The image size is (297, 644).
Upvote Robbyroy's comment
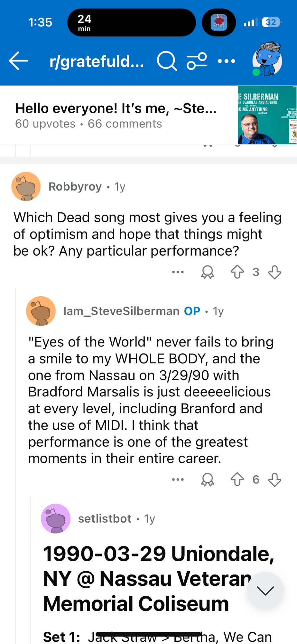point(237,272)
